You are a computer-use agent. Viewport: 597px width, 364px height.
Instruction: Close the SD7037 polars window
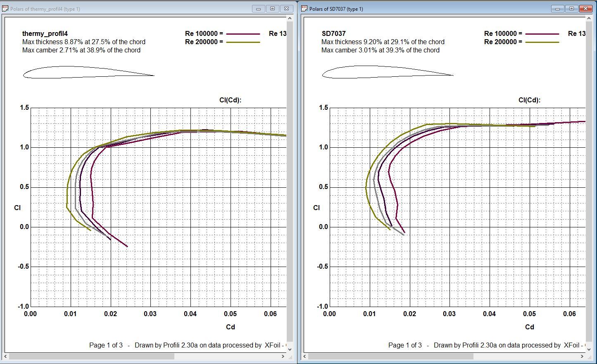point(585,9)
